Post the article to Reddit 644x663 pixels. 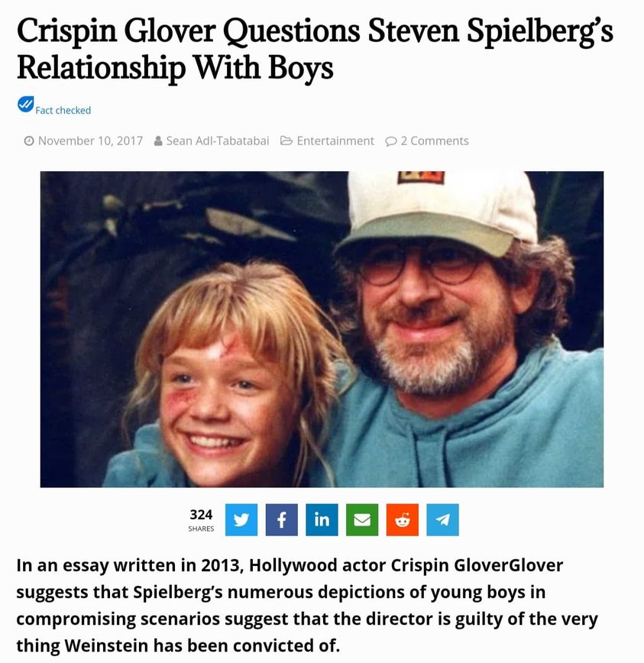pyautogui.click(x=403, y=520)
